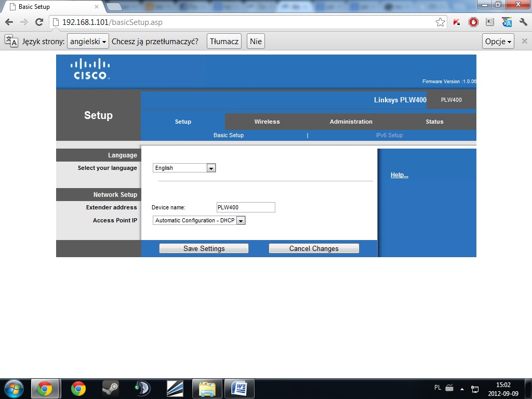Image resolution: width=532 pixels, height=399 pixels.
Task: Click the Tłumacz translate button
Action: (224, 41)
